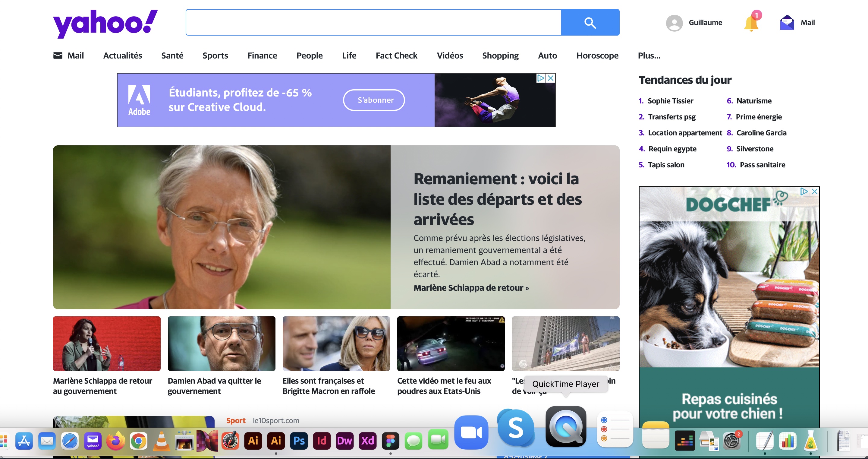The image size is (868, 459).
Task: Open headline about Remaniement departures and arrivals
Action: (497, 199)
